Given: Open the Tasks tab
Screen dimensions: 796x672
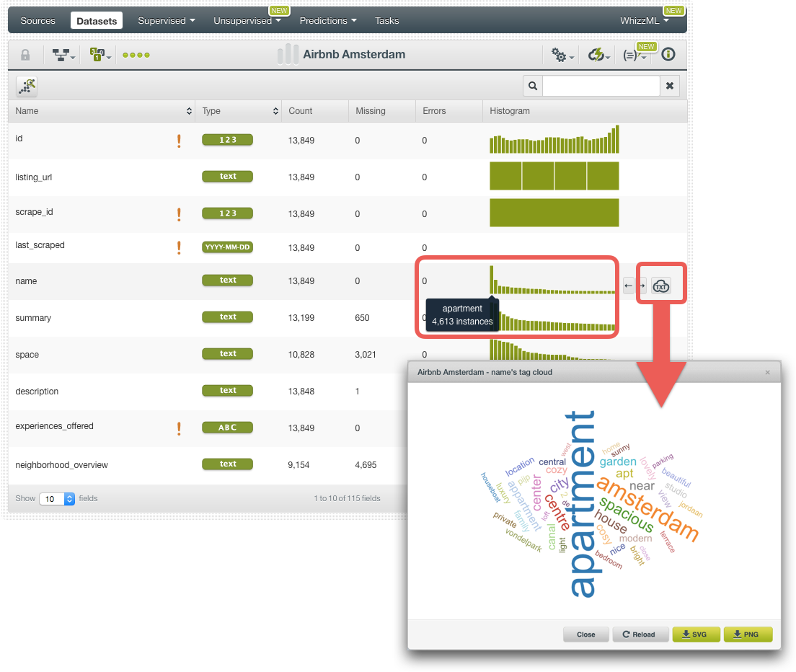Looking at the screenshot, I should click(387, 21).
